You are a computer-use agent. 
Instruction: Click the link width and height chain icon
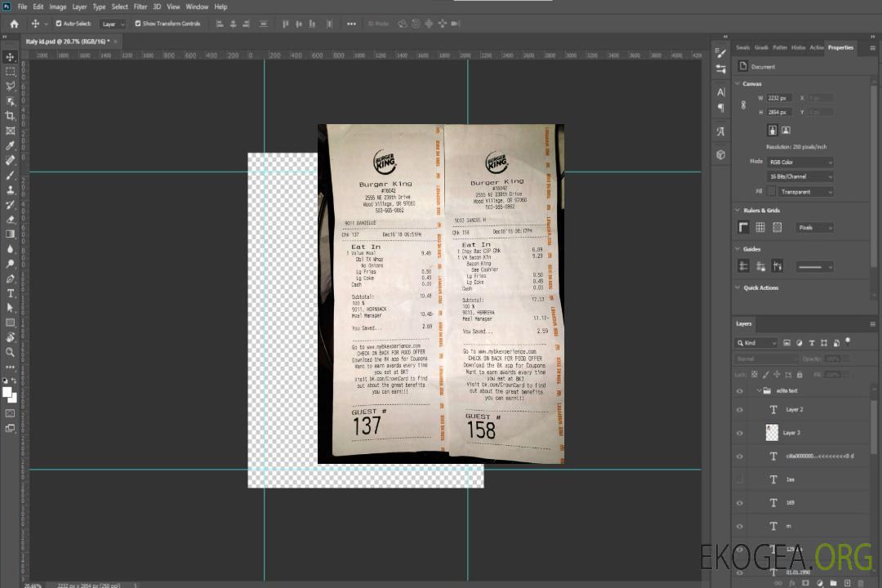coord(743,105)
